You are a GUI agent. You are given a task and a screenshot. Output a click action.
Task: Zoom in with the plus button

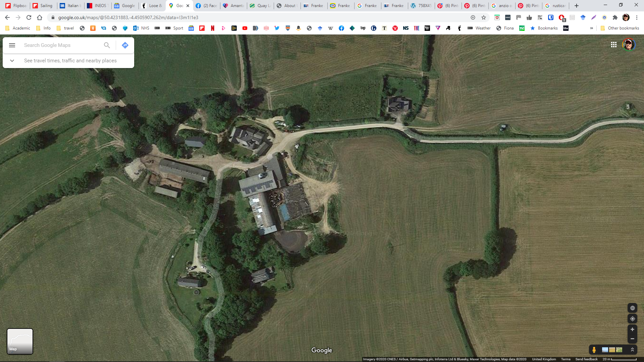[632, 329]
